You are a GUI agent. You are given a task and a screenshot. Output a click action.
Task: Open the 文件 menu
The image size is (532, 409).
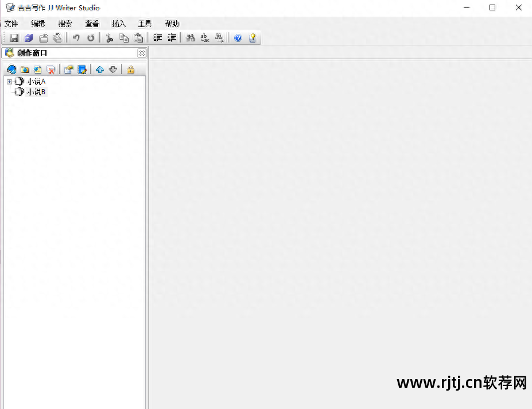click(x=11, y=24)
